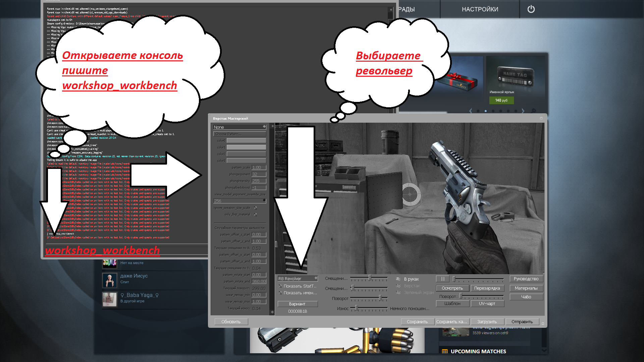Click the pattern_offset_y_start field
The height and width of the screenshot is (362, 644).
[259, 255]
